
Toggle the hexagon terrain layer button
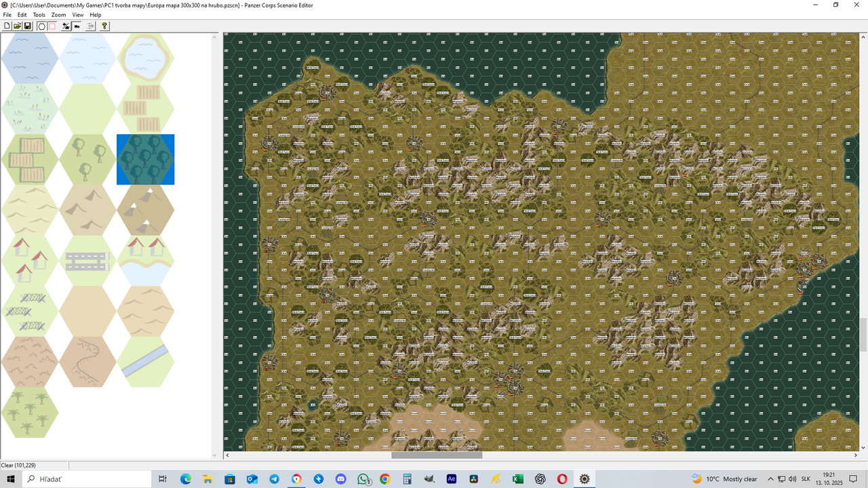tap(41, 26)
